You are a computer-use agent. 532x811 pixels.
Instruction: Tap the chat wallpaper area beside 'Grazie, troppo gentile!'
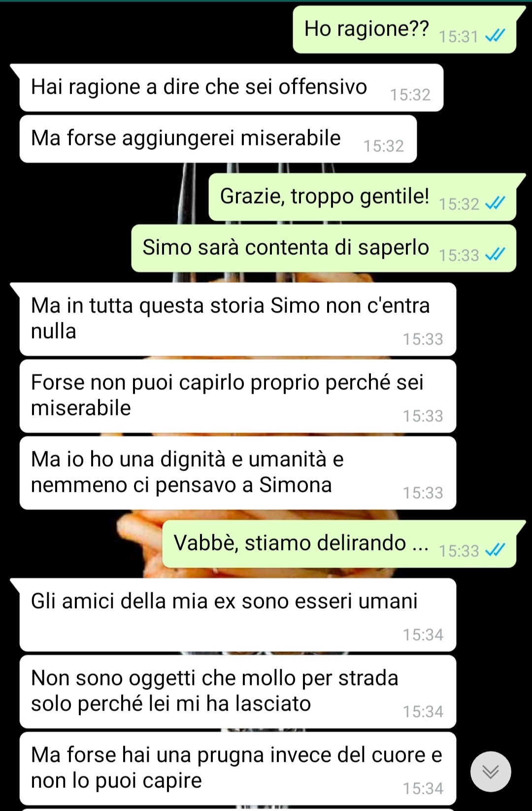coord(103,197)
